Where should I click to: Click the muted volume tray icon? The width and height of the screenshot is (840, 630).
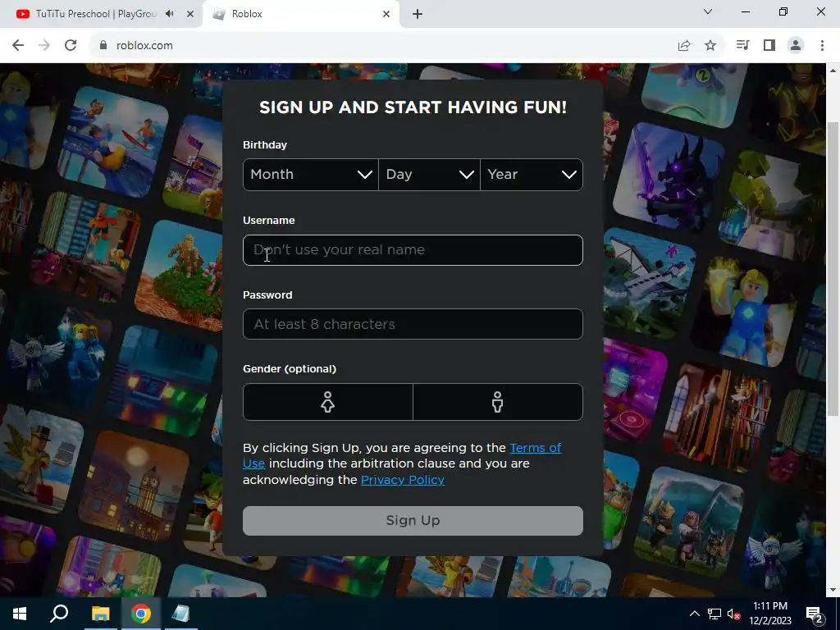734,614
